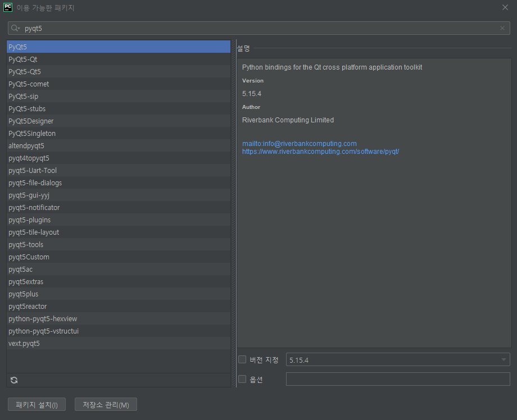Click the options text input field
517x420 pixels.
[398, 379]
